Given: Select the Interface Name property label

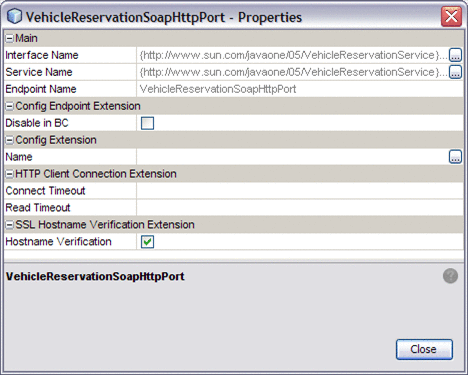Looking at the screenshot, I should pyautogui.click(x=42, y=55).
